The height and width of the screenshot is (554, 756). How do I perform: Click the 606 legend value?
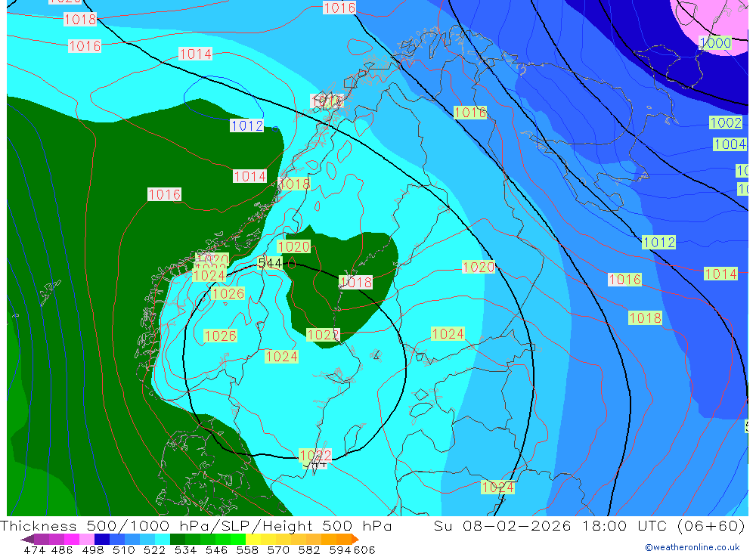tap(364, 549)
